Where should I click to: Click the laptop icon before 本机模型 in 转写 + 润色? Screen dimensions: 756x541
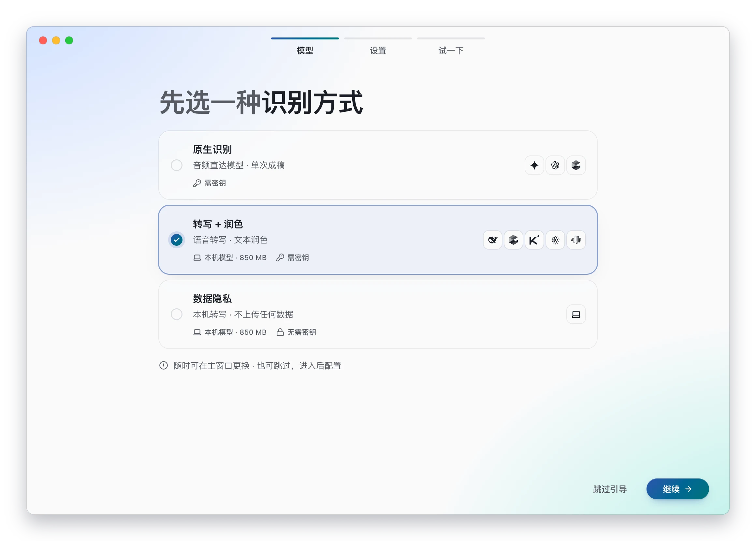pyautogui.click(x=197, y=258)
